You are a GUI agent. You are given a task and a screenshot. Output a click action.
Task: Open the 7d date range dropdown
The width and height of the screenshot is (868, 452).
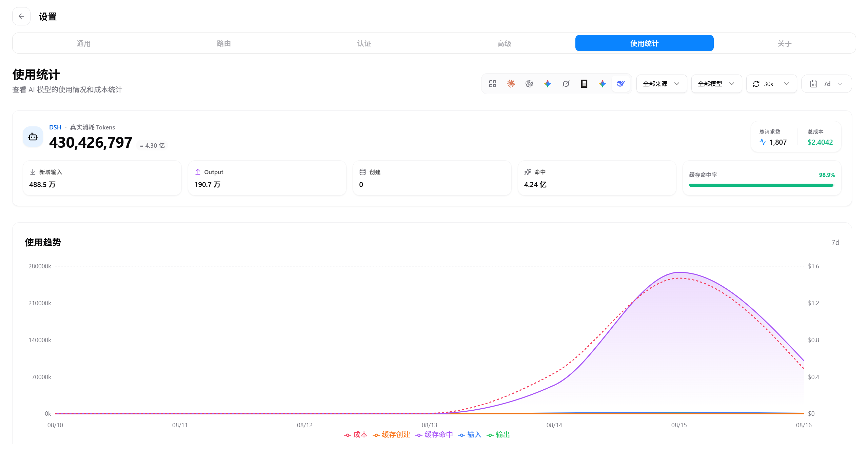[x=826, y=84]
